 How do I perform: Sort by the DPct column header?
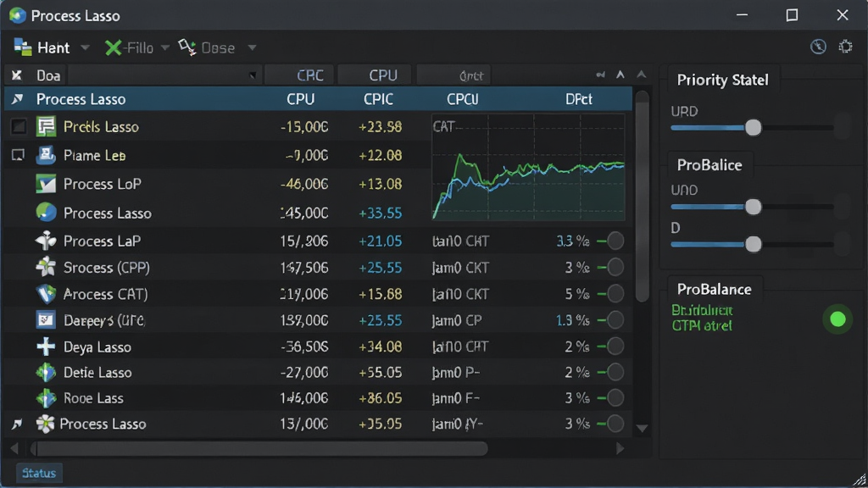tap(579, 99)
